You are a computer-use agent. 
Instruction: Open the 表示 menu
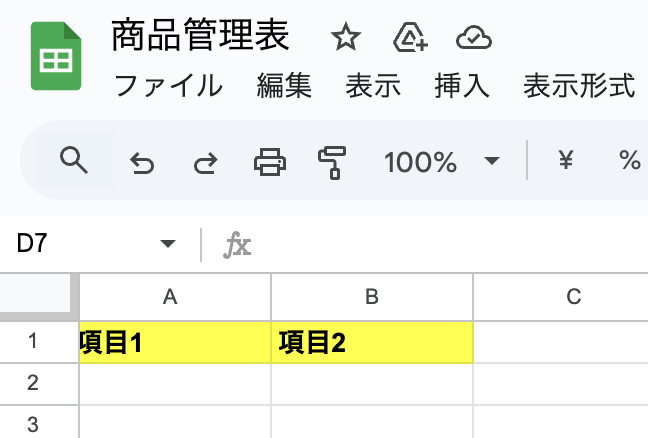[x=373, y=86]
